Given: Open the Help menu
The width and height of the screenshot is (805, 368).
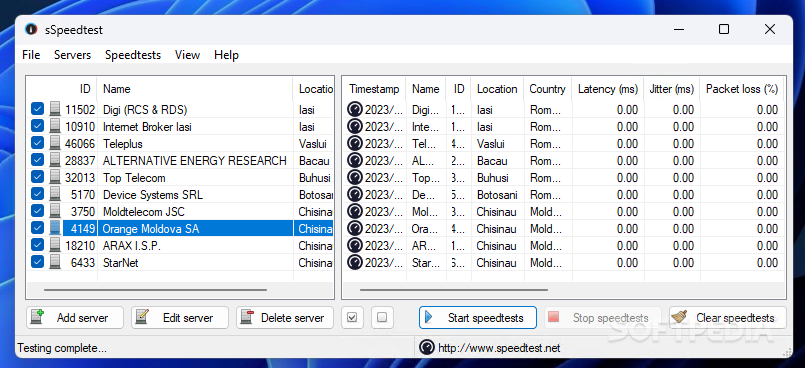Looking at the screenshot, I should click(x=226, y=55).
